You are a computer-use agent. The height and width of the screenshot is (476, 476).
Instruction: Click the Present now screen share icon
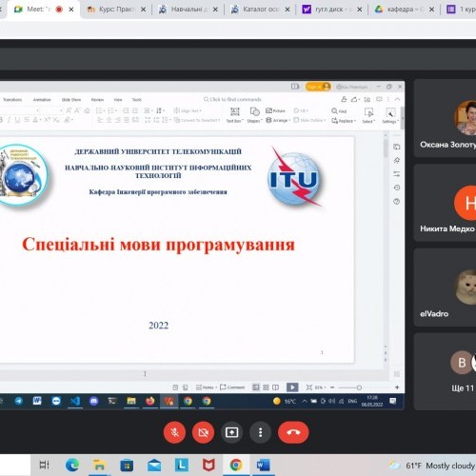[231, 432]
